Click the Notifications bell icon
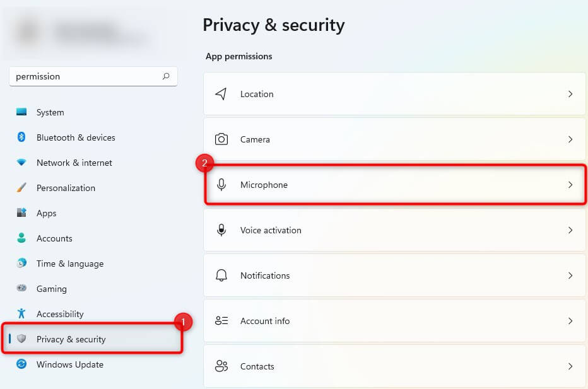The height and width of the screenshot is (389, 588). pyautogui.click(x=221, y=276)
